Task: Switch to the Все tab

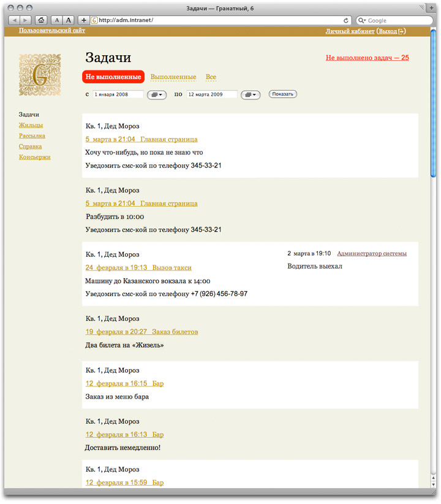Action: [x=211, y=77]
